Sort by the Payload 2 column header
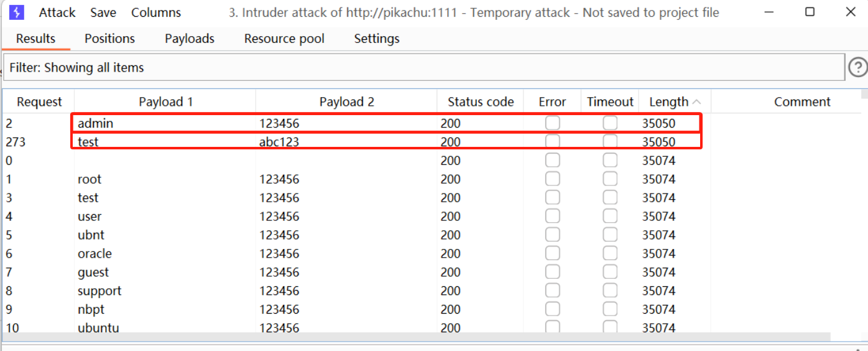This screenshot has height=351, width=868. [347, 102]
